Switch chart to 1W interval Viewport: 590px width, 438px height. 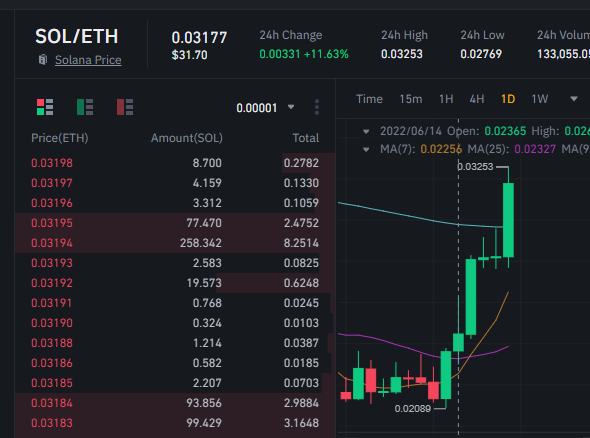540,99
